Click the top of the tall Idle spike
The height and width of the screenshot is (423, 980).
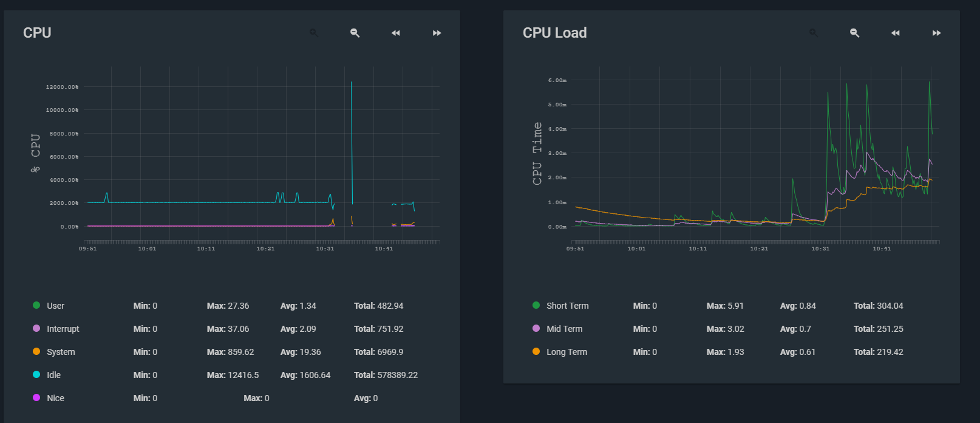(351, 82)
